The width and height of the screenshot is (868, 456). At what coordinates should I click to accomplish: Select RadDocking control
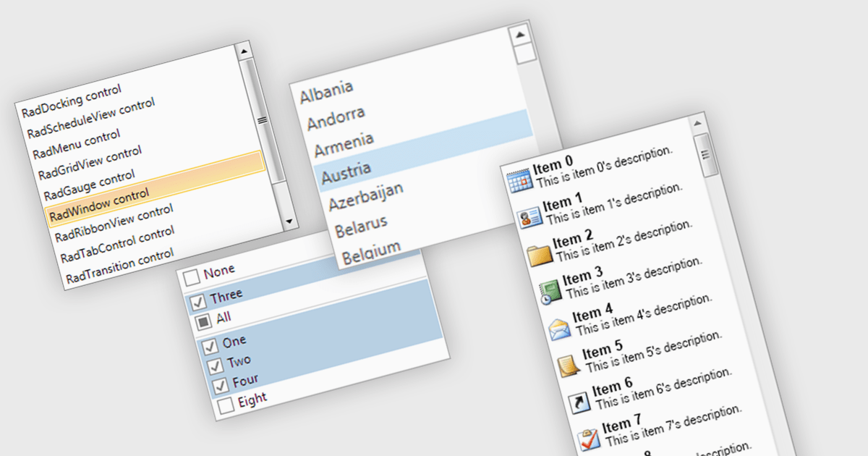[72, 101]
